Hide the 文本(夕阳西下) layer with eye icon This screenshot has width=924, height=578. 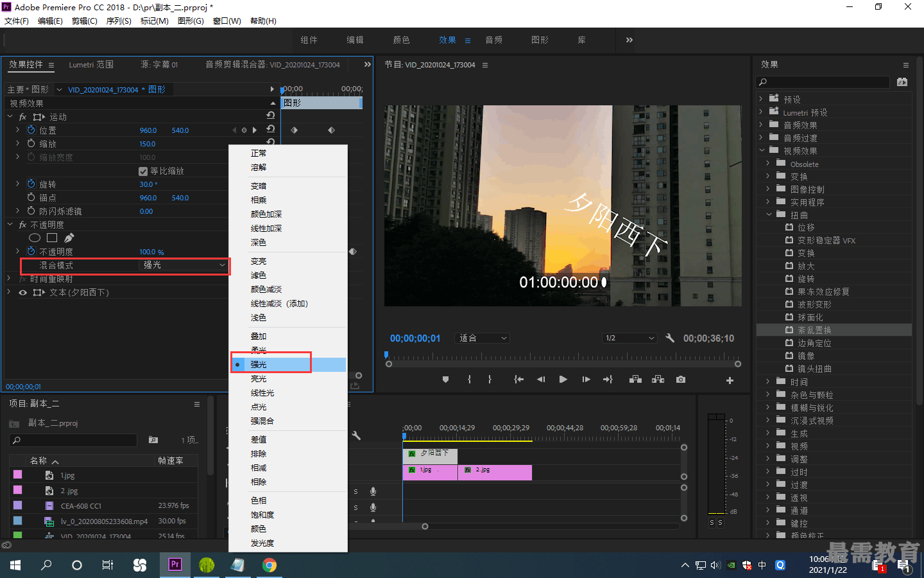(x=22, y=292)
